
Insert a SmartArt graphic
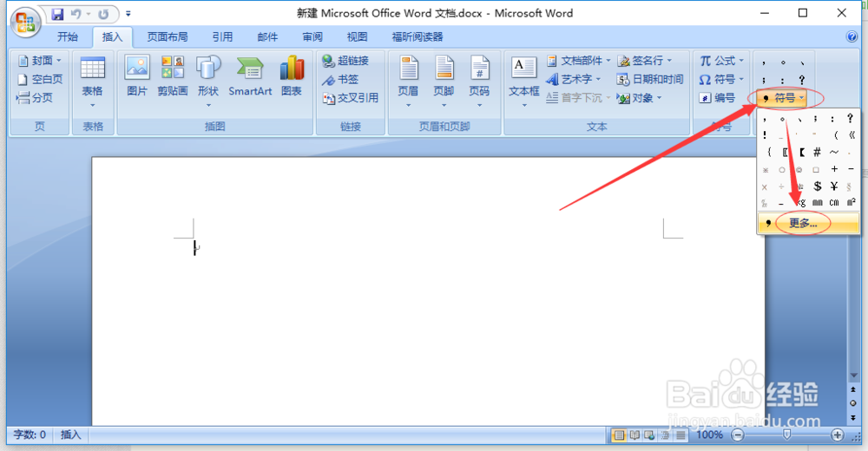(250, 76)
